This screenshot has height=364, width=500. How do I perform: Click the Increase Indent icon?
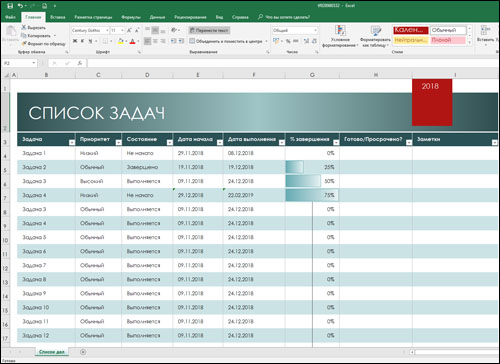(x=181, y=41)
